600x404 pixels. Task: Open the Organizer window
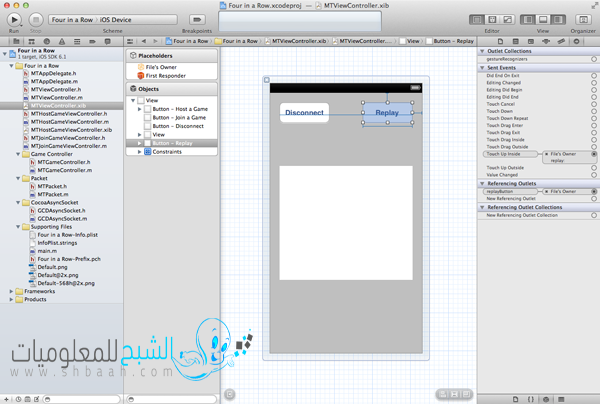point(583,20)
